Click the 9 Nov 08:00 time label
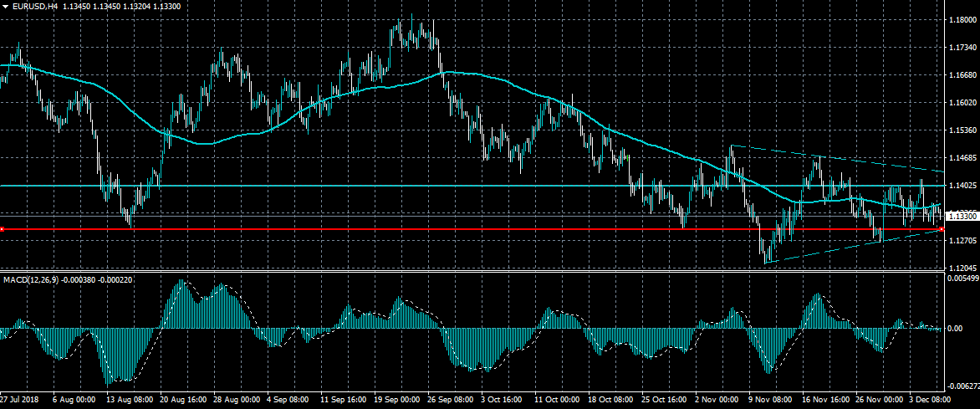This screenshot has width=980, height=409. tap(770, 399)
